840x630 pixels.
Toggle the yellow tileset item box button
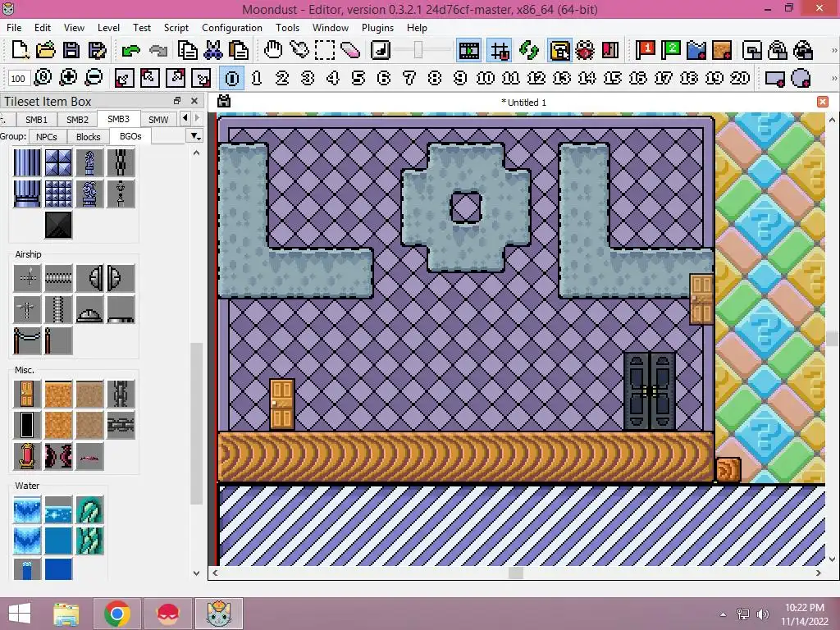pyautogui.click(x=559, y=50)
